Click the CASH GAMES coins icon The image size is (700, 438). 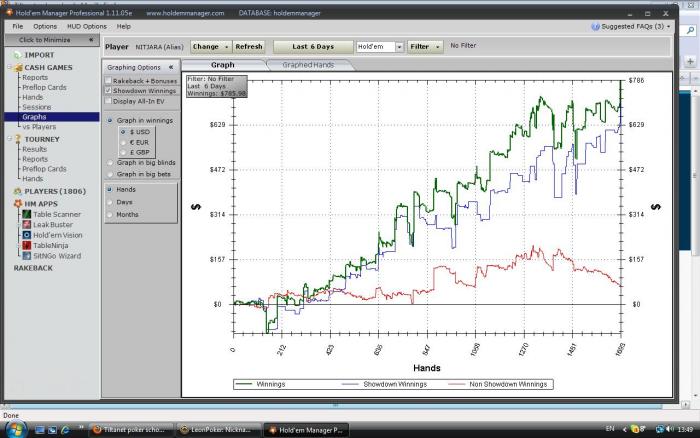tap(18, 67)
